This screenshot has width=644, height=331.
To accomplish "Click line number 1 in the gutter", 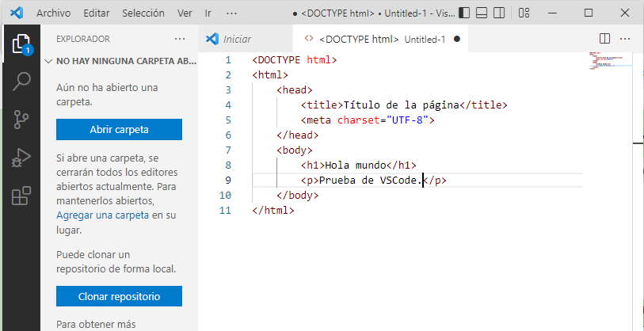I will (x=228, y=60).
